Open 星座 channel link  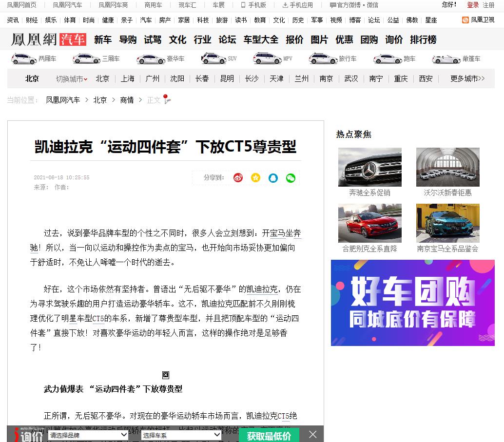[431, 20]
